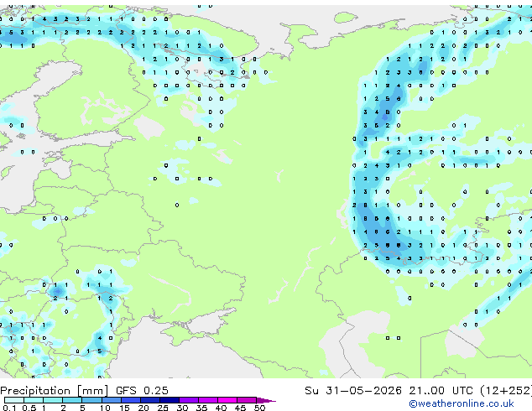Click the 1–2 mm legend swatch
The image size is (532, 411).
tap(53, 400)
